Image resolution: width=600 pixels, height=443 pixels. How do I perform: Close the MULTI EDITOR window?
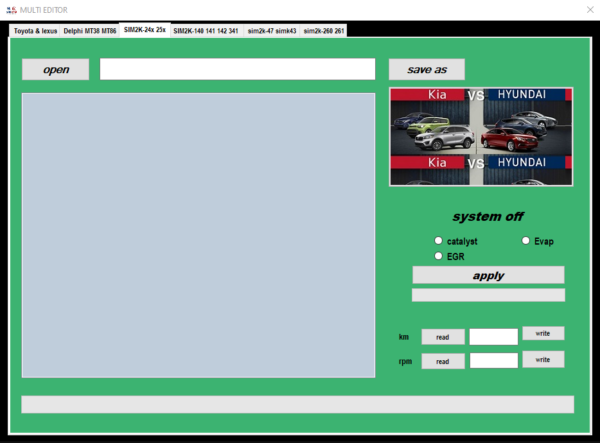point(590,10)
